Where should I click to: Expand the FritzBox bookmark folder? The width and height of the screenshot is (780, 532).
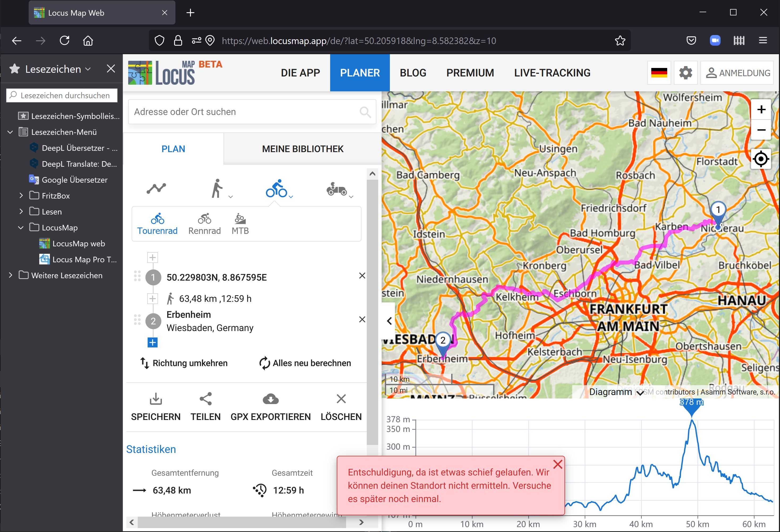[21, 196]
